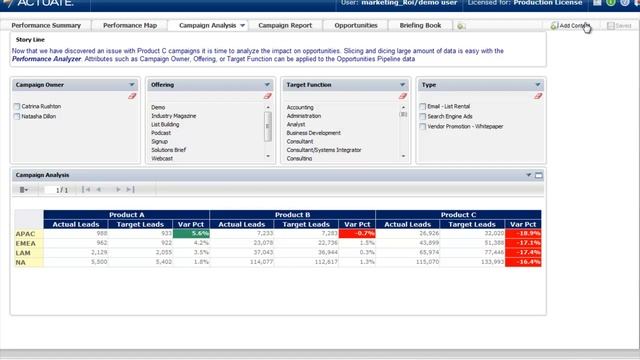Go to last page of report
The width and height of the screenshot is (640, 360).
coord(130,189)
